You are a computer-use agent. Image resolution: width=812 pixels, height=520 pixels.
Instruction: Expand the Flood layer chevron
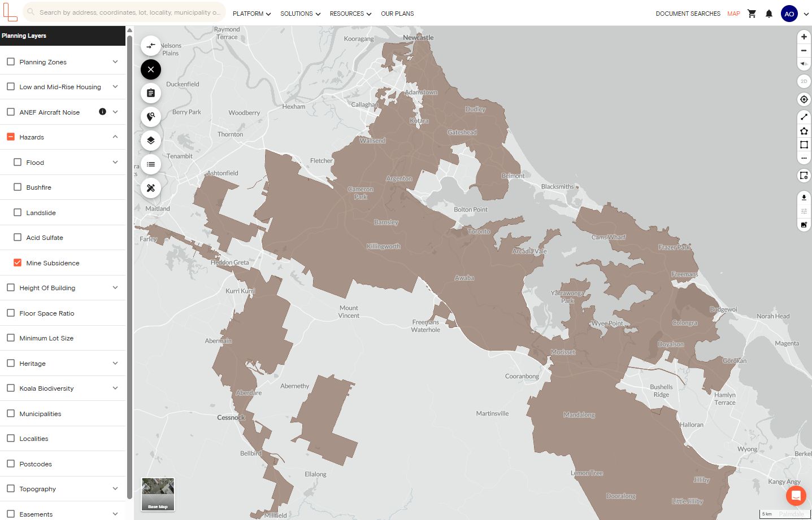point(115,162)
